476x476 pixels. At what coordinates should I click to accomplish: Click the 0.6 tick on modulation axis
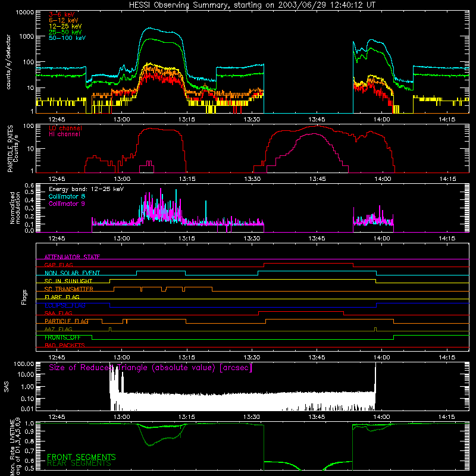pyautogui.click(x=29, y=185)
